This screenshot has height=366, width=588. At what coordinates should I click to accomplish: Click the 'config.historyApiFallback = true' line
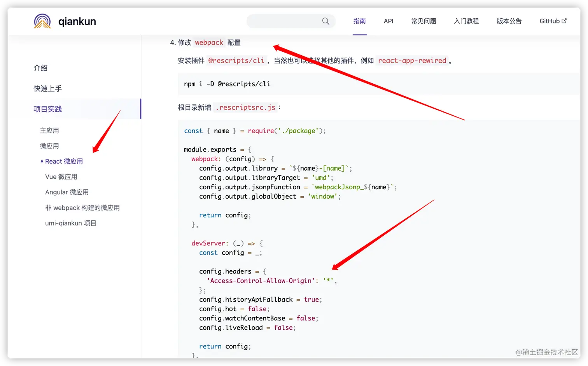click(261, 299)
